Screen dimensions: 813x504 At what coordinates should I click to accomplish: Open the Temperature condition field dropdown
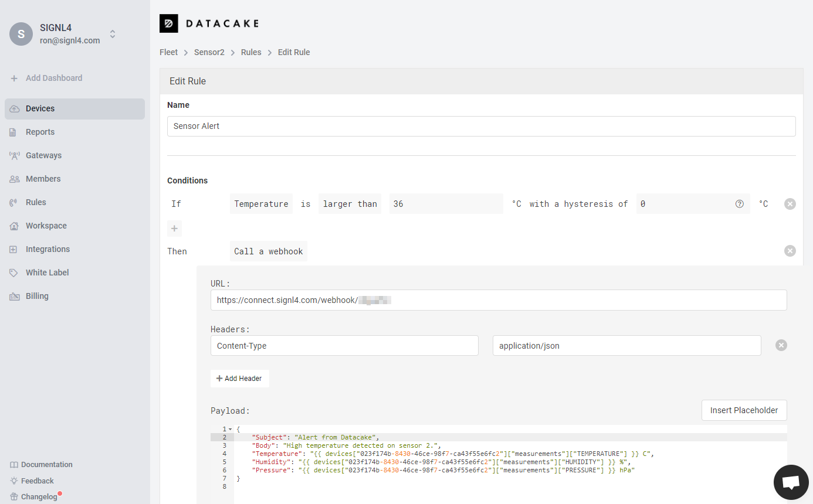tap(261, 204)
